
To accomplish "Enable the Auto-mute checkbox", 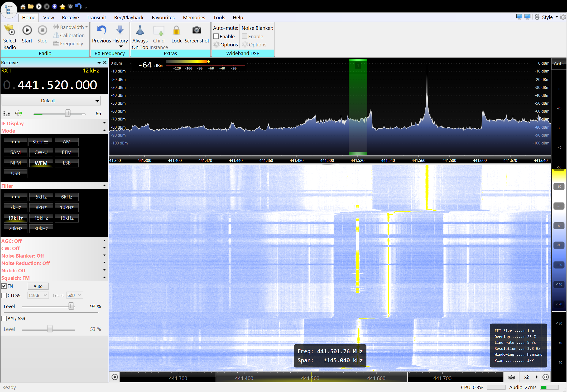I will click(216, 36).
